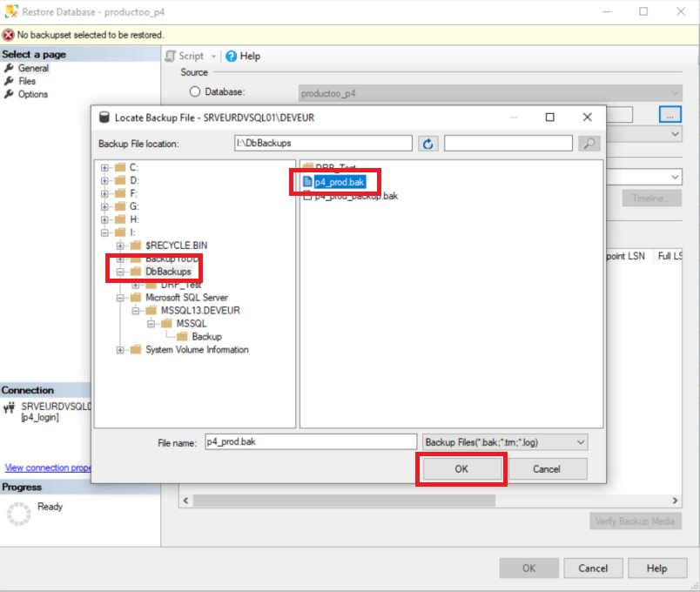Click the Help question mark icon
This screenshot has width=700, height=592.
[232, 56]
